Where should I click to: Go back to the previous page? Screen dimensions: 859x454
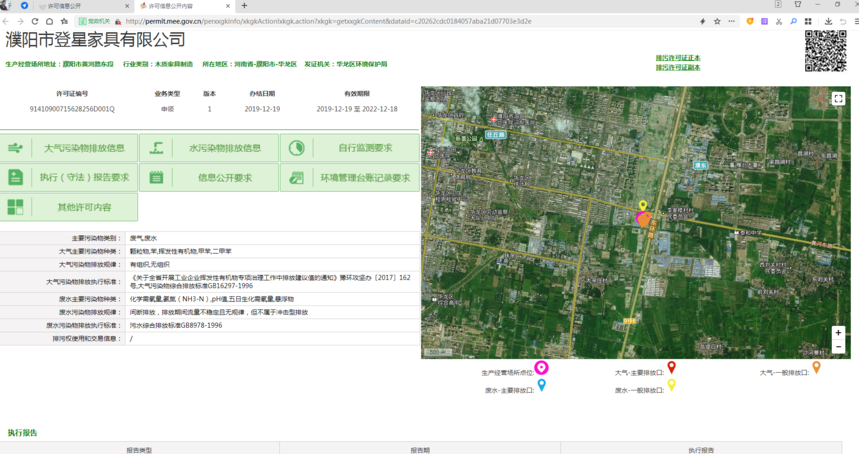[5, 21]
